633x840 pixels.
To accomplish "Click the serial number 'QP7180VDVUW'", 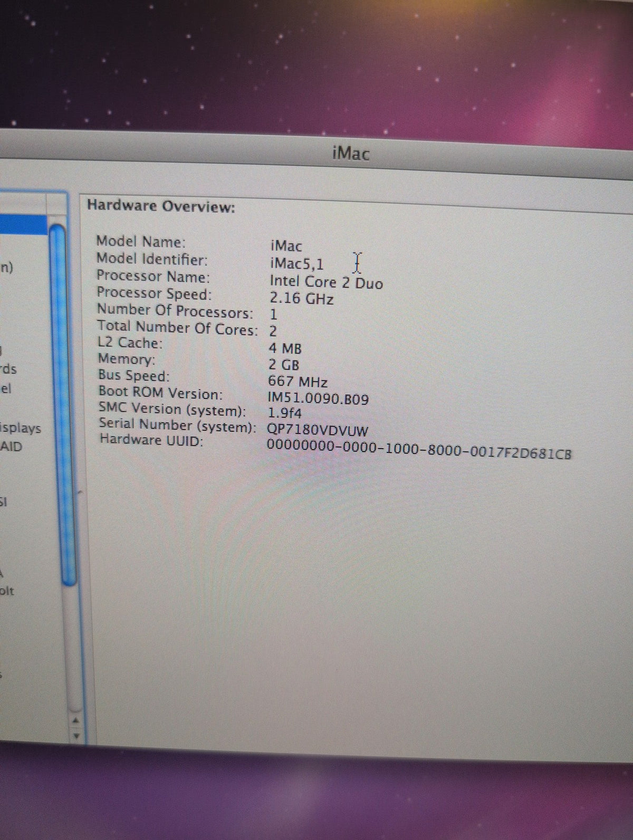I will (x=318, y=431).
